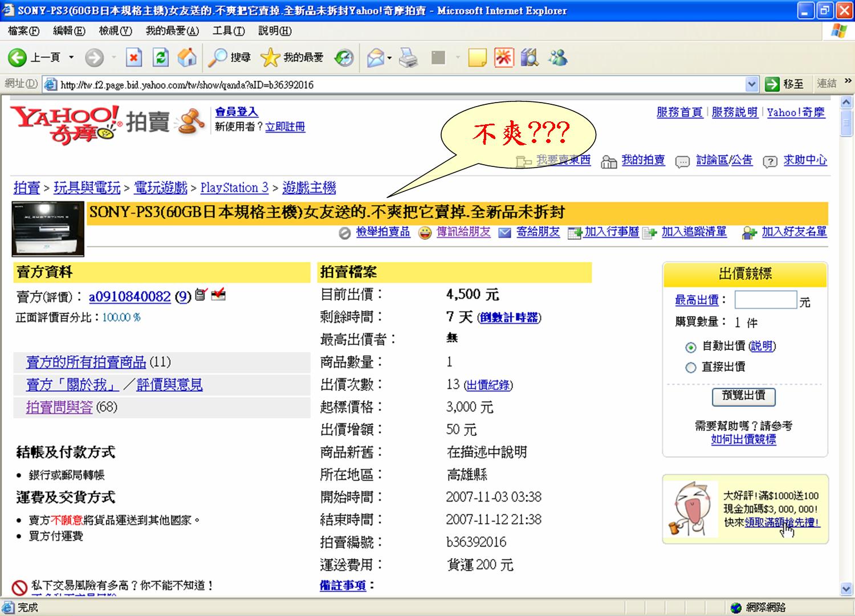Viewport: 855px width, 616px height.
Task: Open the Search magnifier toolbar button
Action: tap(217, 57)
